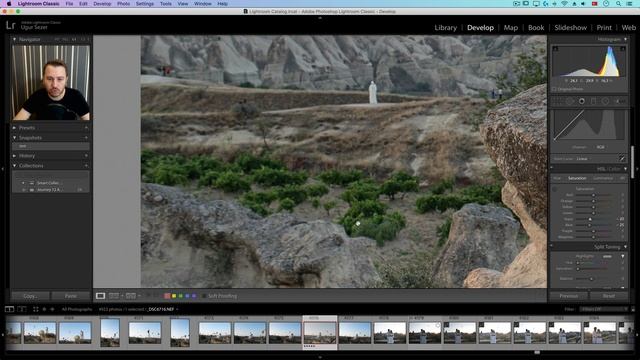Select the Radial Filter tool
This screenshot has width=640, height=360.
[605, 101]
